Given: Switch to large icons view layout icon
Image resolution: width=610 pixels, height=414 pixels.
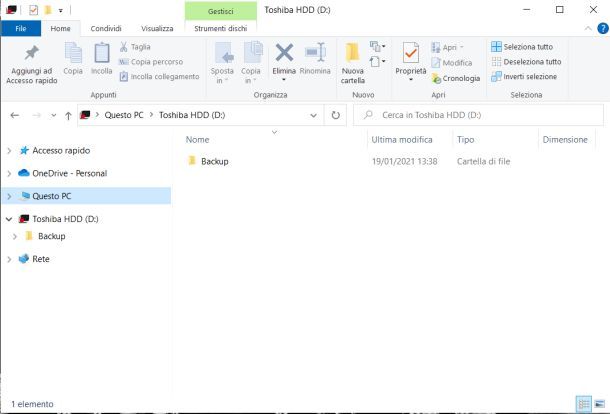Looking at the screenshot, I should tap(600, 404).
